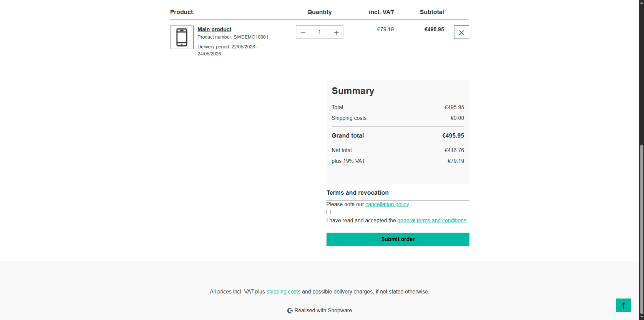
Task: Click the smartphone product thumbnail image
Action: pyautogui.click(x=182, y=37)
